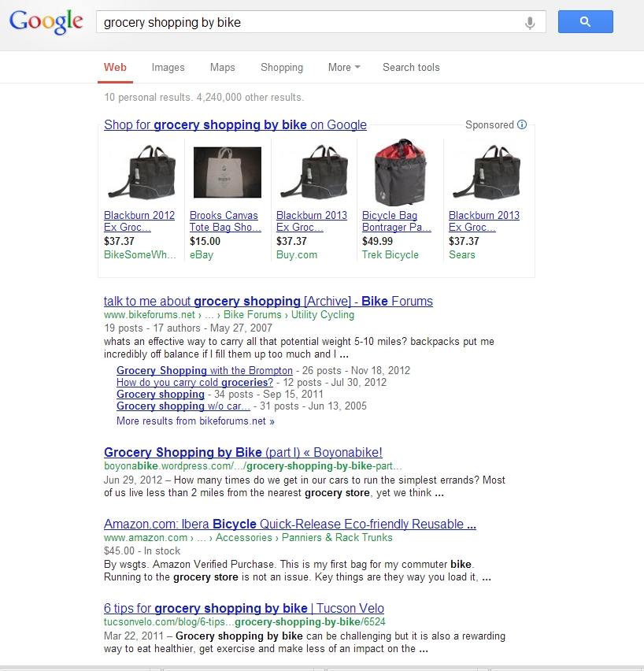Viewport: 644px width, 671px height.
Task: Switch to the Images tab
Action: point(168,67)
